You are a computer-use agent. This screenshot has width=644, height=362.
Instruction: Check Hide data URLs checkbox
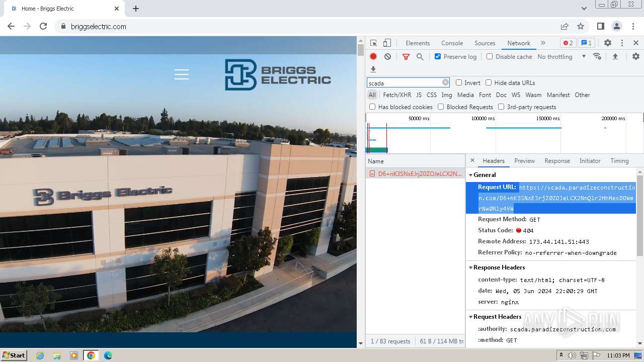[x=489, y=82]
